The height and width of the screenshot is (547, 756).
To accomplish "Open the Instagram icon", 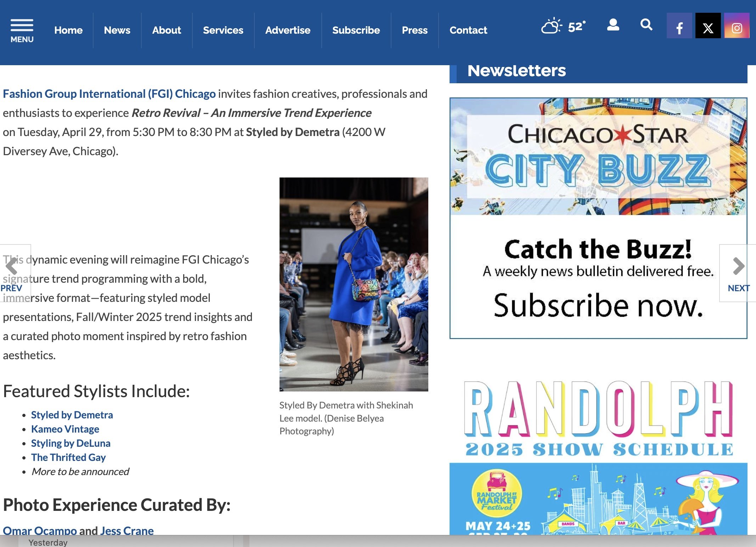I will pos(737,26).
